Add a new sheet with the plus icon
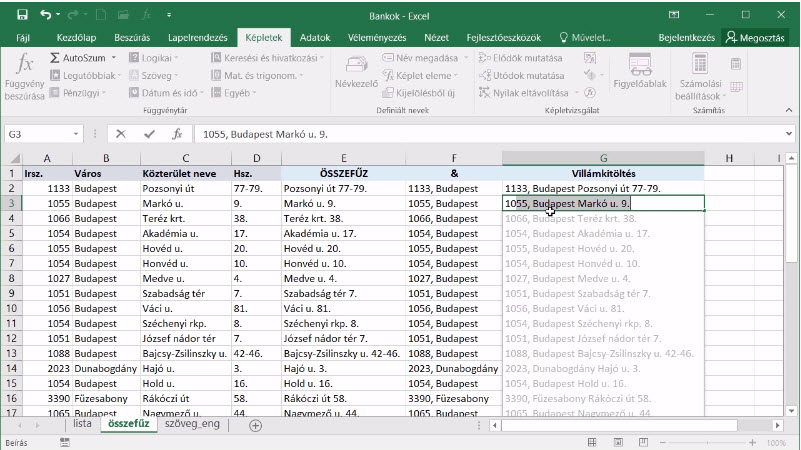Image resolution: width=801 pixels, height=450 pixels. [x=255, y=425]
